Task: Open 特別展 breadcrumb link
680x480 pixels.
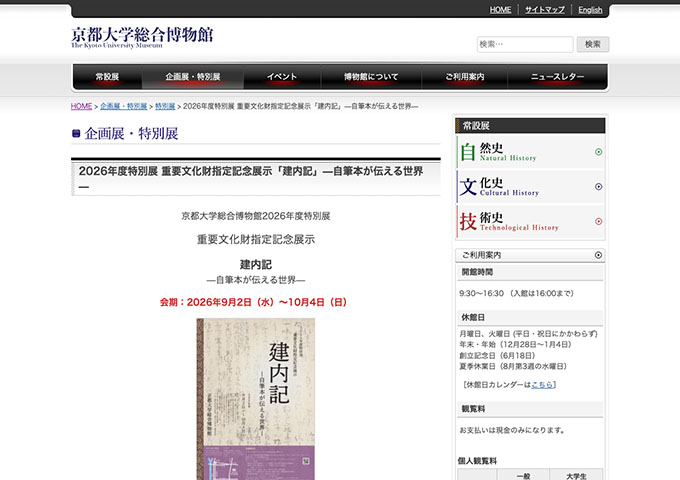Action: pyautogui.click(x=165, y=106)
